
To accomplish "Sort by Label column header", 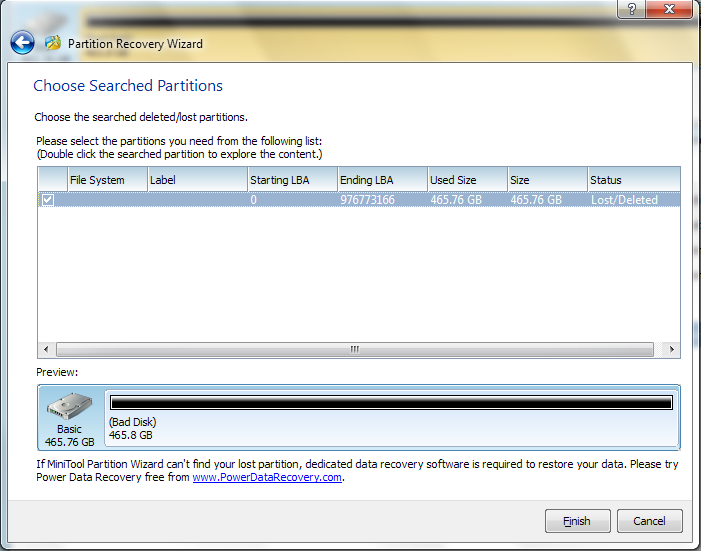I will [198, 180].
